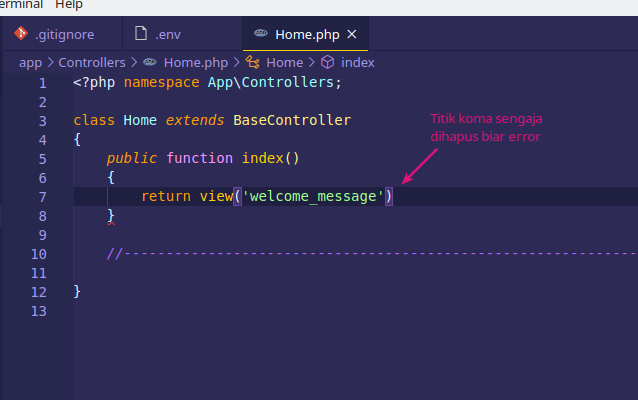Screen dimensions: 638x400
Task: Open the Home class breadcrumb dropdown
Action: [x=284, y=62]
